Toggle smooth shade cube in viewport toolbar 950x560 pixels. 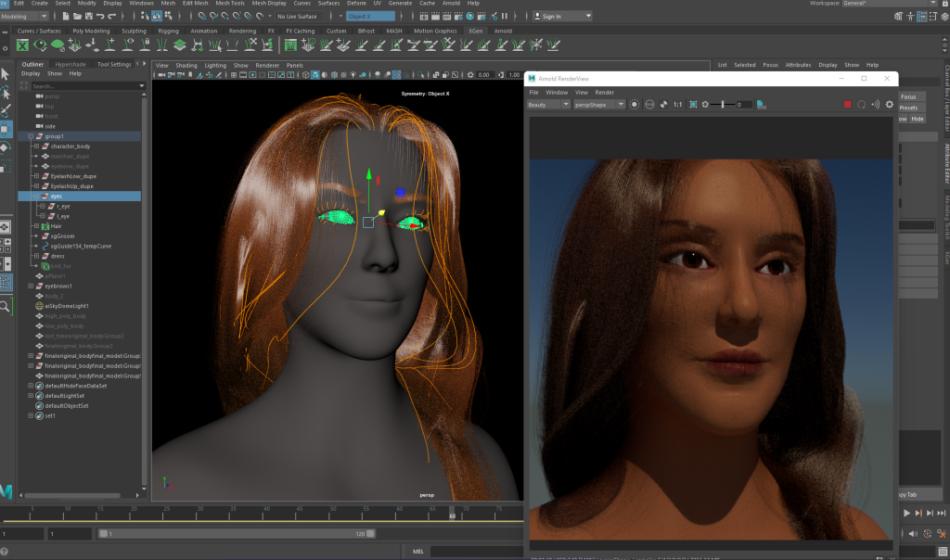(315, 75)
